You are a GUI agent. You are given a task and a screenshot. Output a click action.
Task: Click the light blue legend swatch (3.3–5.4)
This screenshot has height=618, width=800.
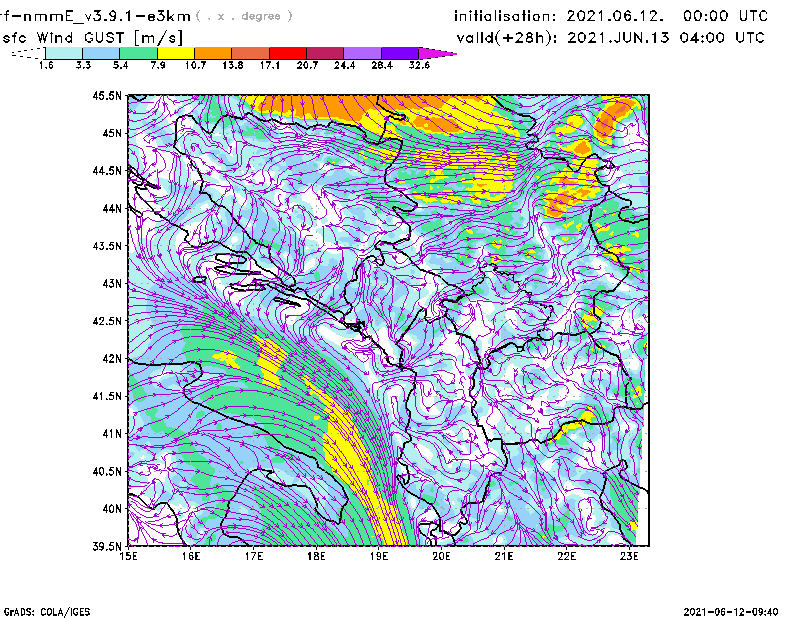(101, 53)
